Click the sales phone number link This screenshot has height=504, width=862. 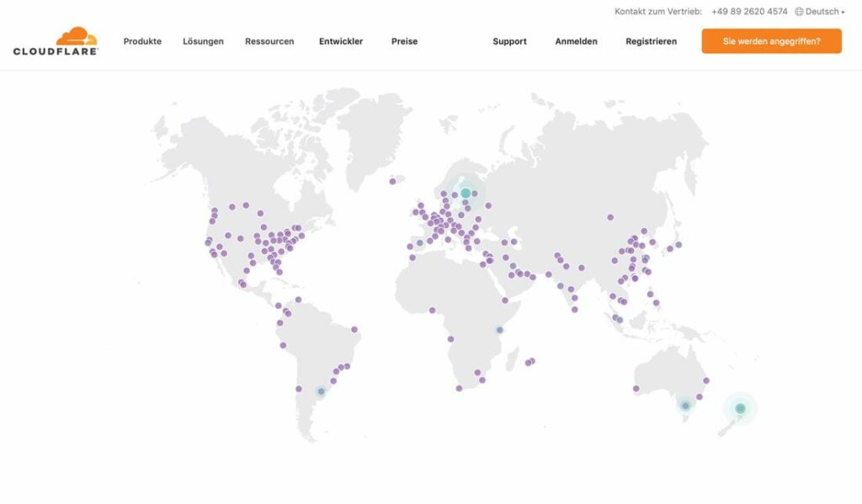pyautogui.click(x=748, y=12)
